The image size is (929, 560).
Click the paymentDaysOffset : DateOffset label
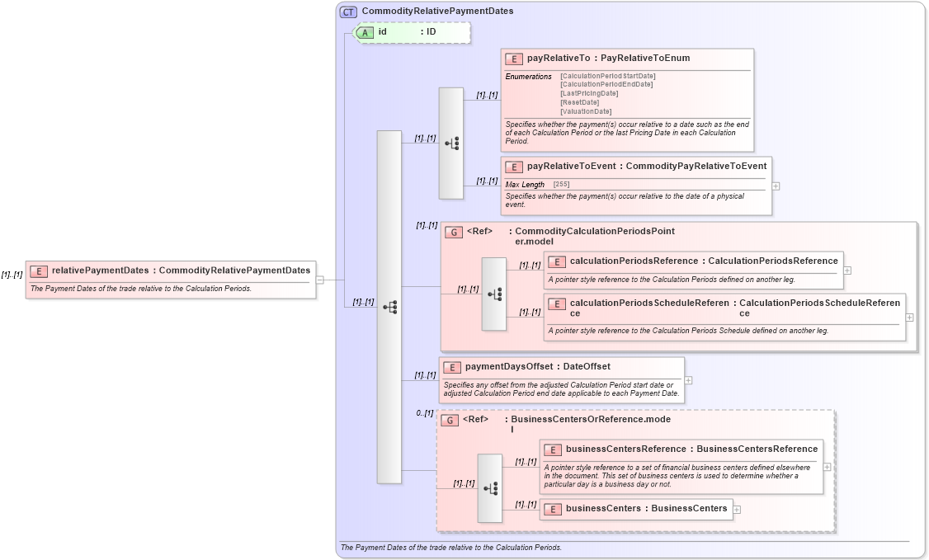(538, 367)
